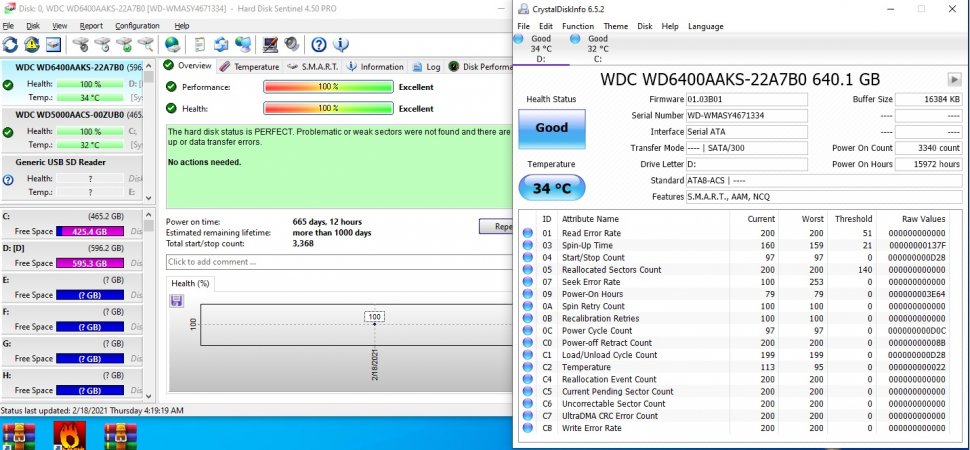The image size is (970, 450).
Task: Click the Refresh icon in Hard Disk Sentinel toolbar
Action: (11, 45)
